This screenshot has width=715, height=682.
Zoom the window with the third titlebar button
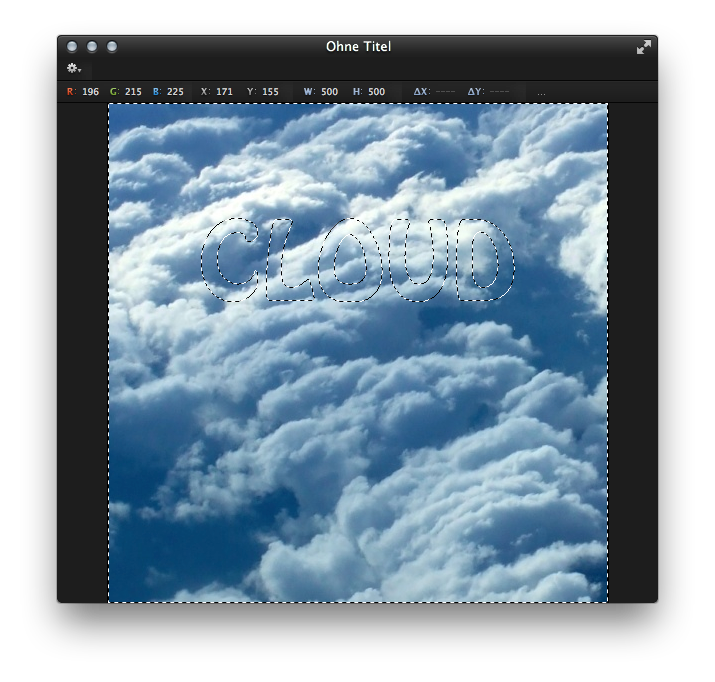(x=112, y=47)
